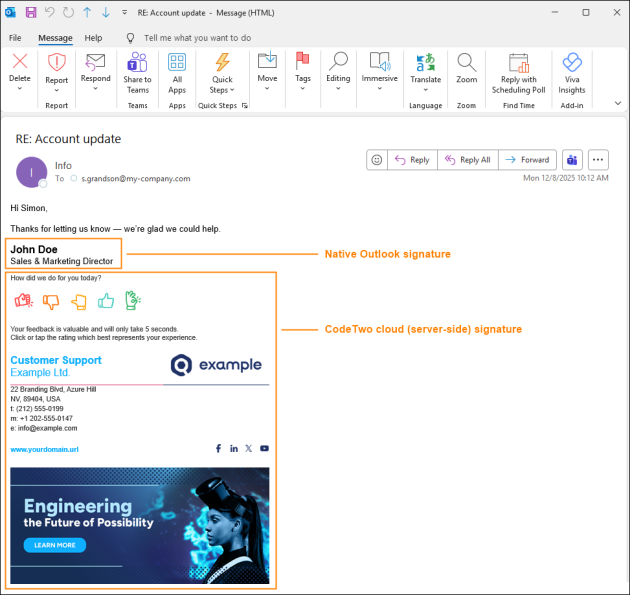630x595 pixels.
Task: Expand the Move dropdown arrow
Action: coord(267,88)
